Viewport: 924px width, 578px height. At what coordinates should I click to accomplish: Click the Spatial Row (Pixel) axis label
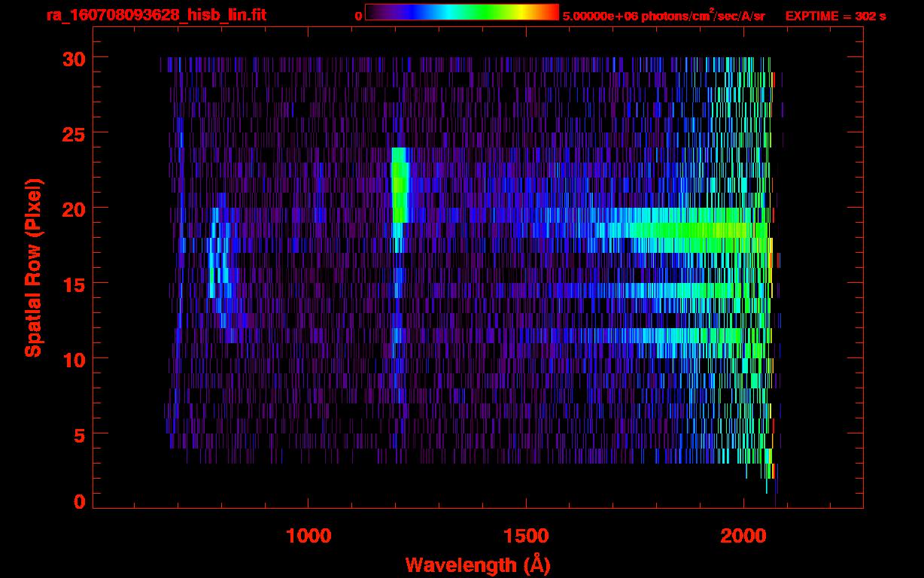(34, 267)
